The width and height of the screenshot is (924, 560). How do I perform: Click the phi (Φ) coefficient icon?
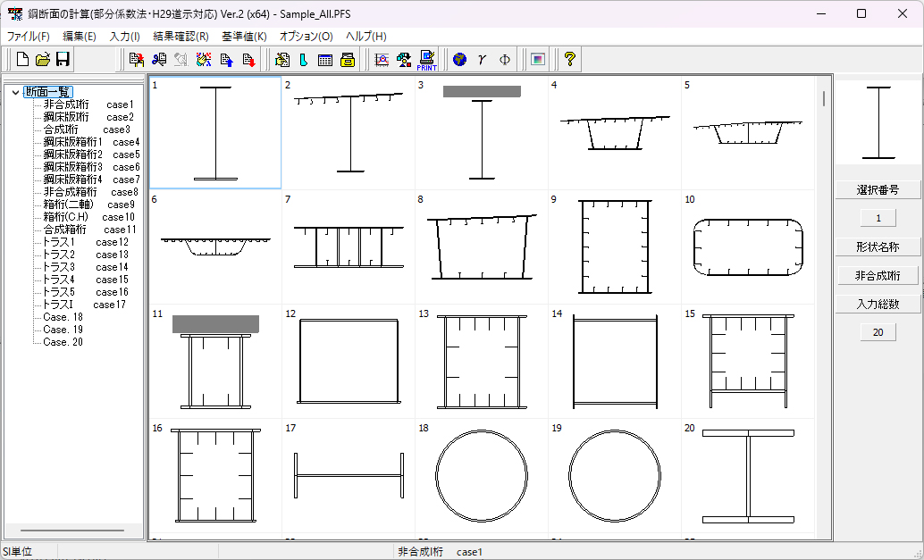pos(504,60)
